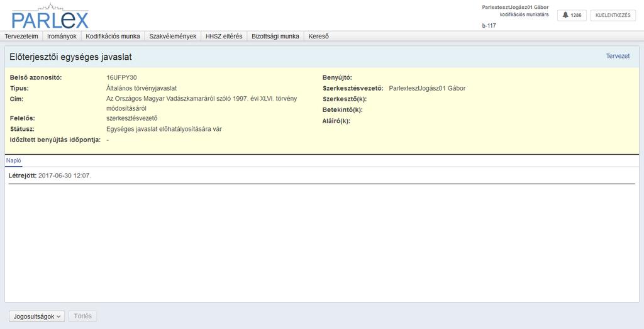Click the PARLEX logo

pyautogui.click(x=50, y=16)
